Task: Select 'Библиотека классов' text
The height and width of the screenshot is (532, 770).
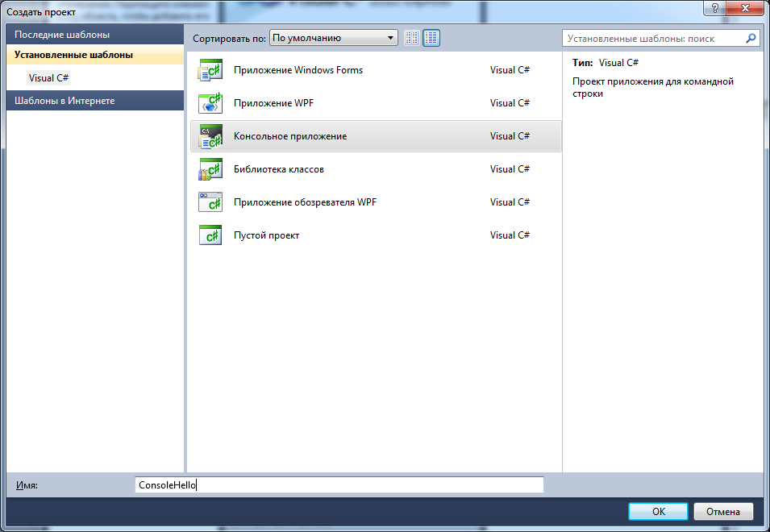Action: click(279, 169)
